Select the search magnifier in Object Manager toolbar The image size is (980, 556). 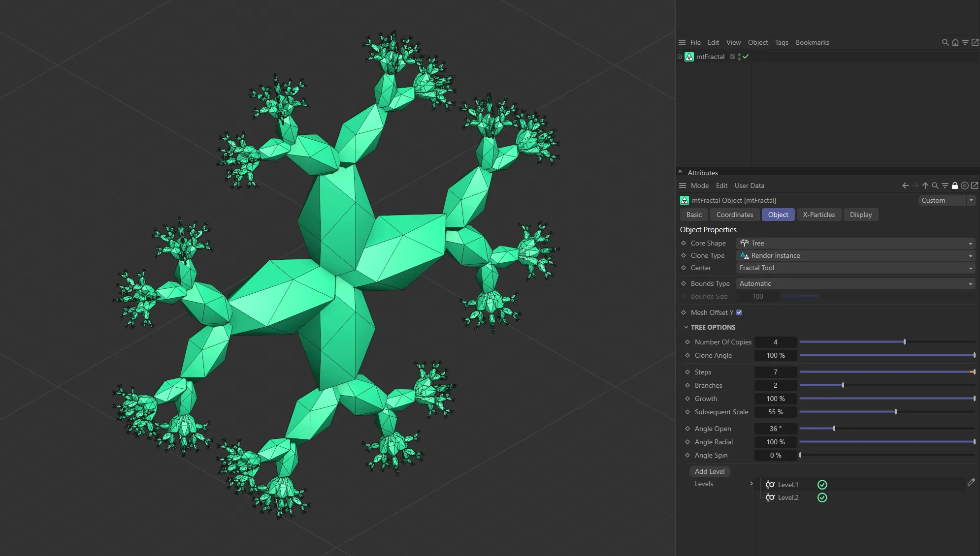pos(945,42)
